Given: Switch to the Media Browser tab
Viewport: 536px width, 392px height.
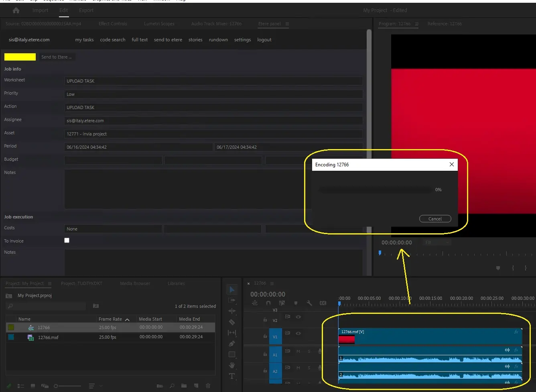Looking at the screenshot, I should pos(135,283).
